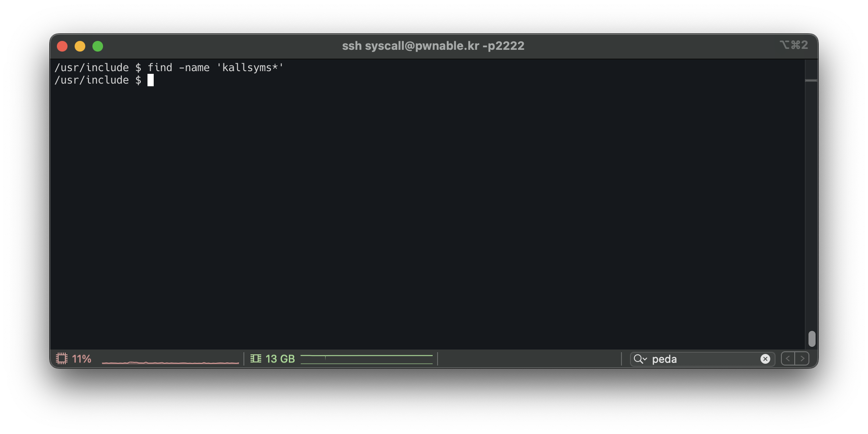The width and height of the screenshot is (868, 434).
Task: Click the scroll position marker near top right
Action: click(811, 80)
